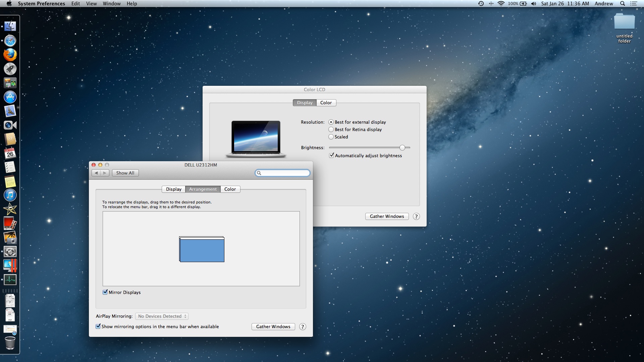
Task: Select Best for Retina display option
Action: [331, 129]
